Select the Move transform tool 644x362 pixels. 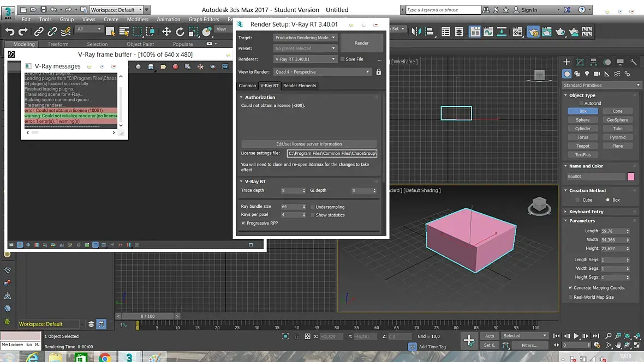click(166, 32)
